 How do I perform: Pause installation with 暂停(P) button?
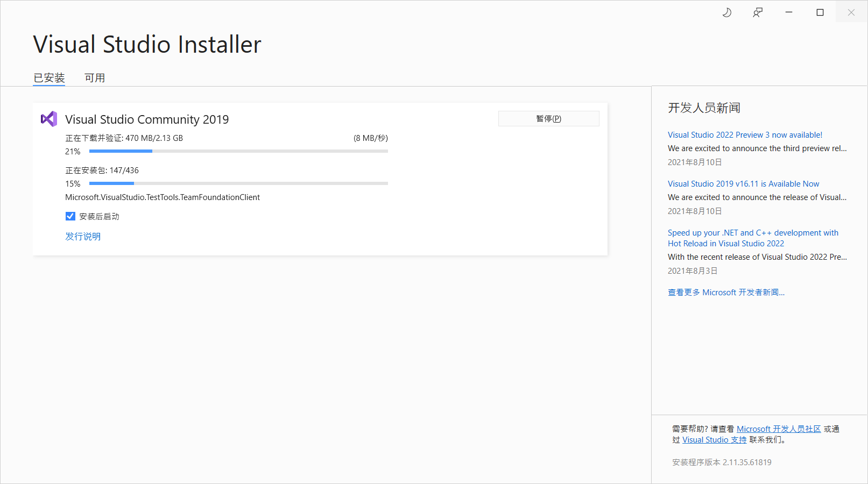coord(549,118)
